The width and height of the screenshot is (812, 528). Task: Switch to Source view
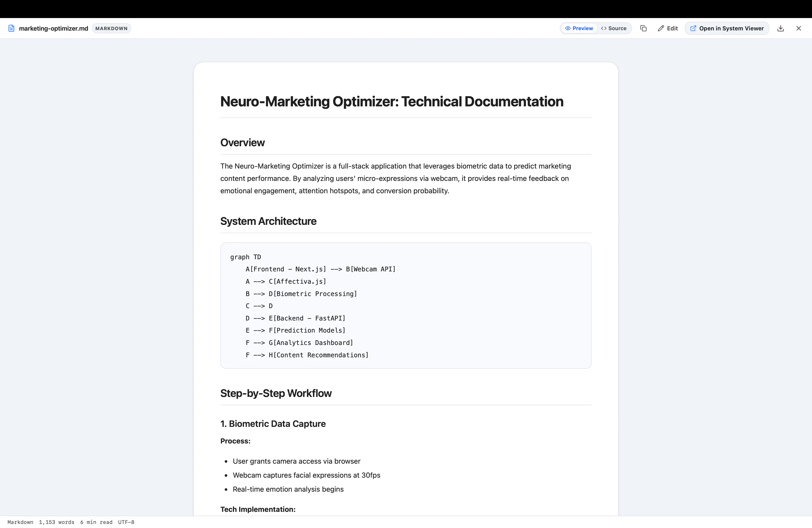click(614, 28)
